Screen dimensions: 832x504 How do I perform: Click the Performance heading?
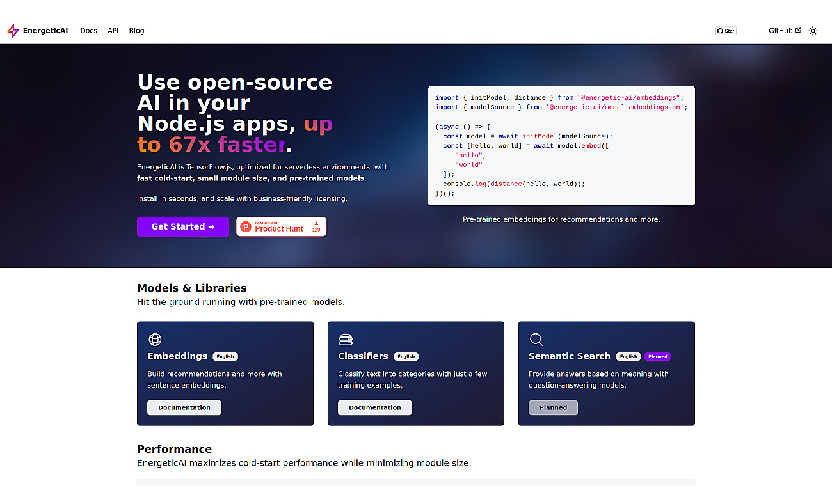pos(174,449)
